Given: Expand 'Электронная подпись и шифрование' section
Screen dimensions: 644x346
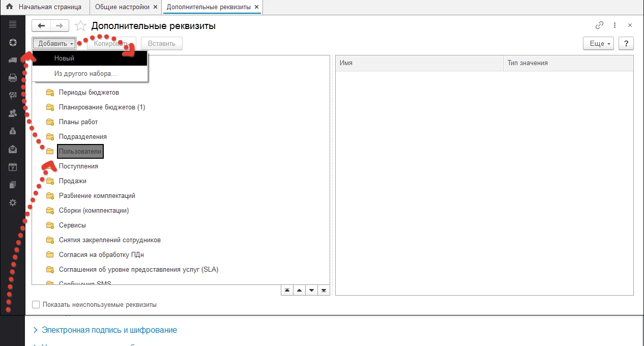Looking at the screenshot, I should point(109,330).
